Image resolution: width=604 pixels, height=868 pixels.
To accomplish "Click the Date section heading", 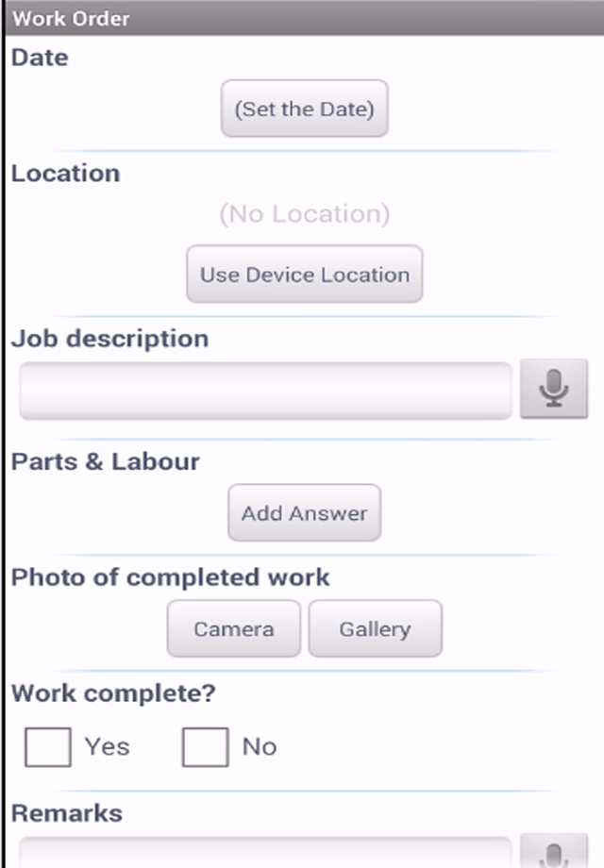I will click(40, 58).
